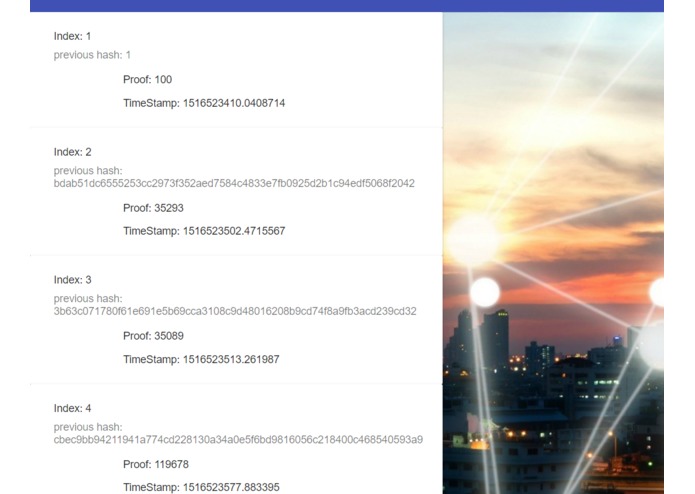Click the "previous hash:" label of Index 2
The width and height of the screenshot is (695, 494).
(x=88, y=171)
